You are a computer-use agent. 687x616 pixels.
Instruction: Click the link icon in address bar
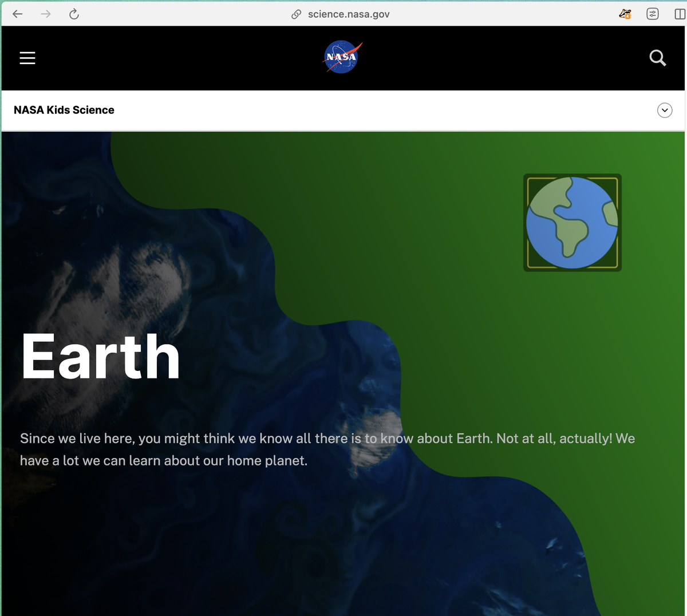pyautogui.click(x=296, y=14)
